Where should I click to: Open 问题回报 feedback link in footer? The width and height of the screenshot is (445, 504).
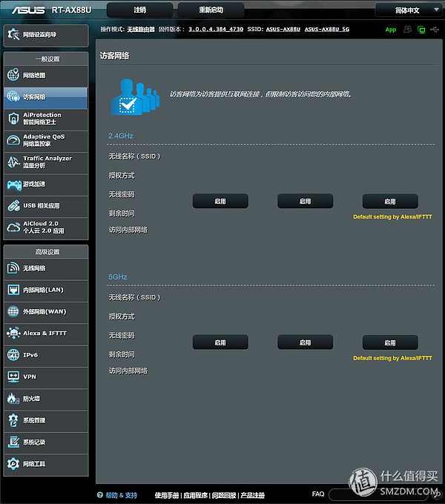coord(224,495)
